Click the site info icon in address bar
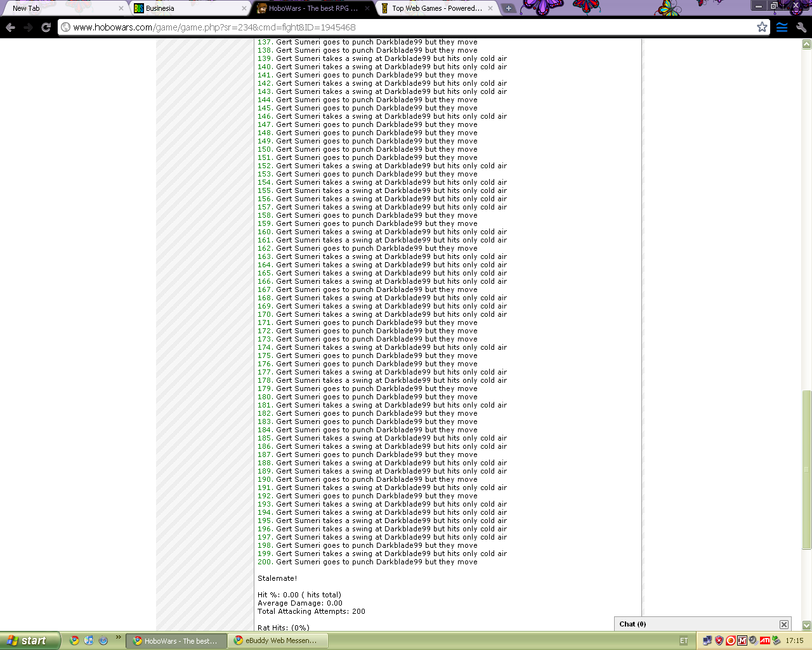The width and height of the screenshot is (812, 650). (66, 27)
